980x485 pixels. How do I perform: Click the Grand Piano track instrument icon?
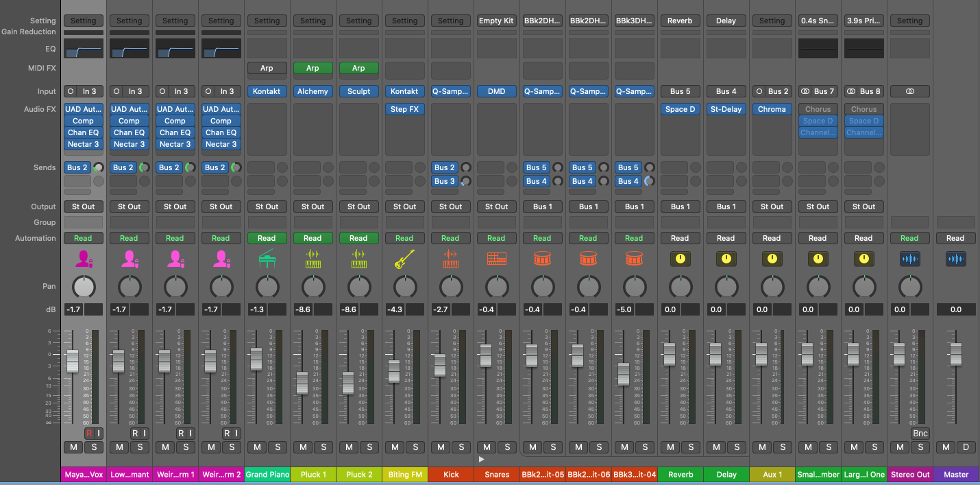point(267,259)
